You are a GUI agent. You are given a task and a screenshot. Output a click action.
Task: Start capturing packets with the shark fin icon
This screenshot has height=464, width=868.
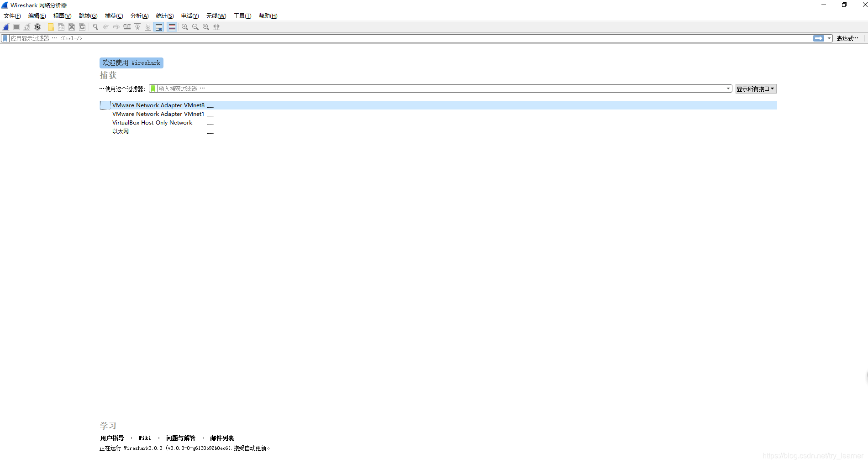6,27
